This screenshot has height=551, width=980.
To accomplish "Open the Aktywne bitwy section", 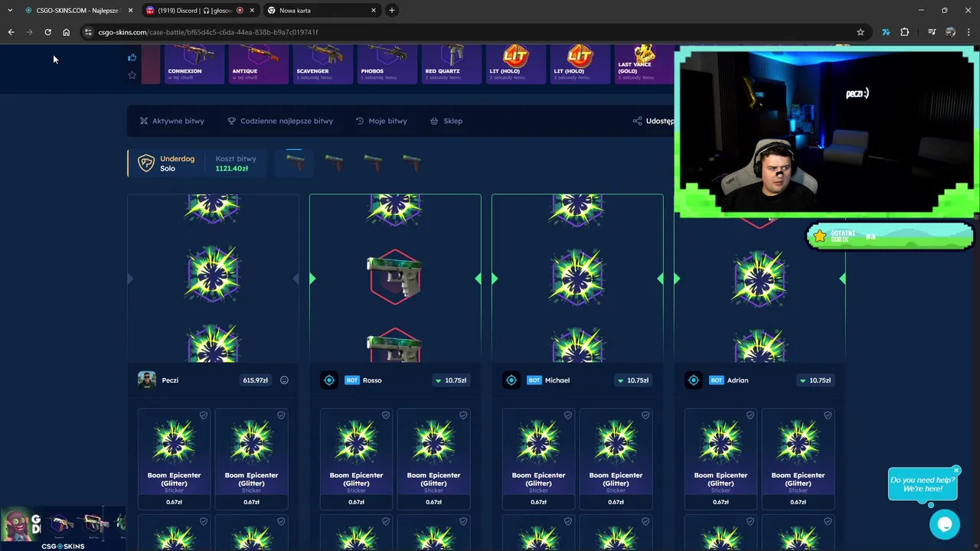I will (171, 121).
